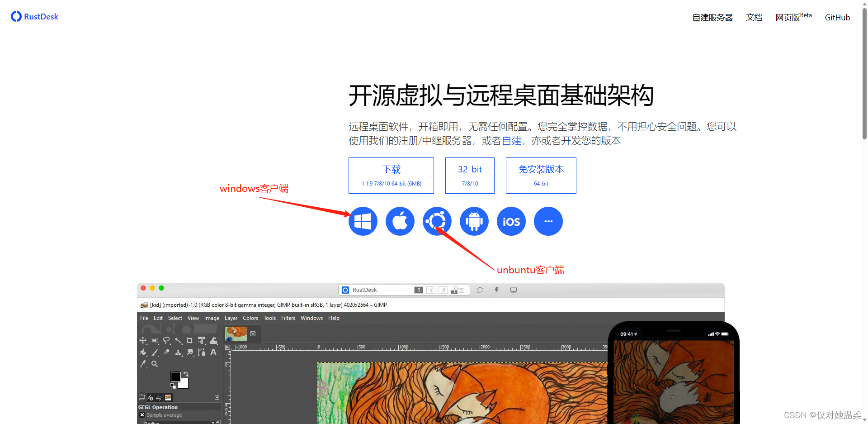
Task: Open the 文档 navigation link
Action: [755, 17]
